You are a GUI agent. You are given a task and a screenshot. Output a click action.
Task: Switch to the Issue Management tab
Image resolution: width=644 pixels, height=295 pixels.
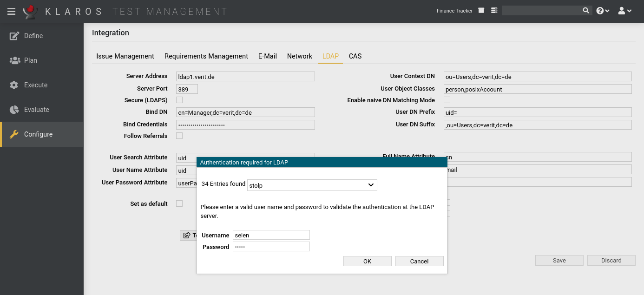tap(125, 56)
